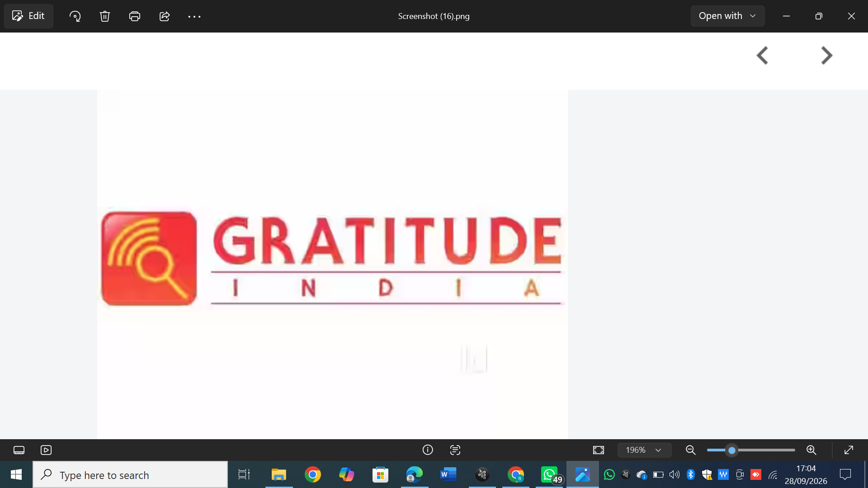Expand the Open with dropdown
Image resolution: width=868 pixels, height=488 pixels.
coord(727,16)
